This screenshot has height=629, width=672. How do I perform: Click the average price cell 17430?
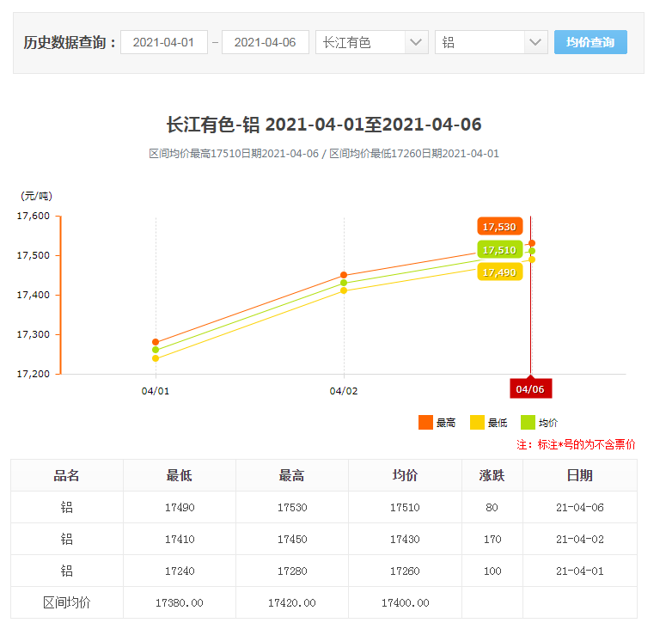coord(405,539)
